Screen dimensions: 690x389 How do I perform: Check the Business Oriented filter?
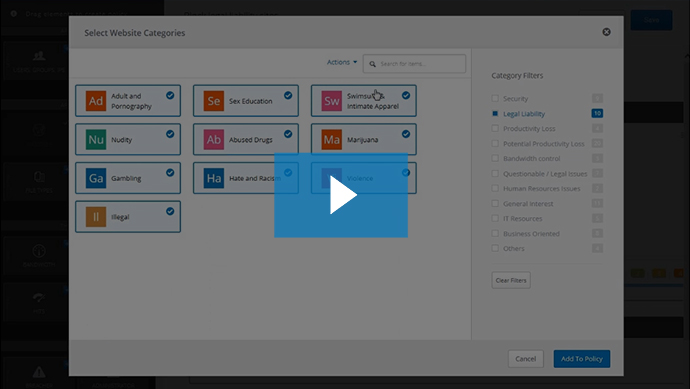(x=495, y=233)
